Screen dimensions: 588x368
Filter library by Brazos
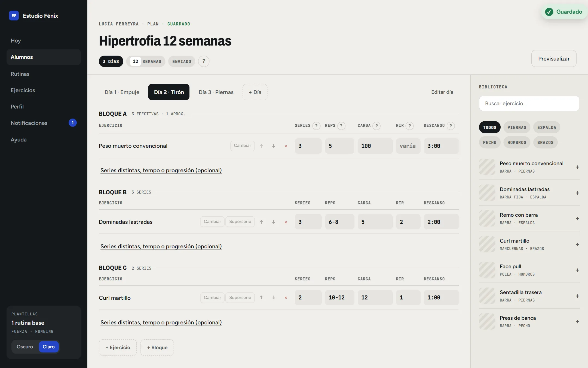[x=545, y=143]
